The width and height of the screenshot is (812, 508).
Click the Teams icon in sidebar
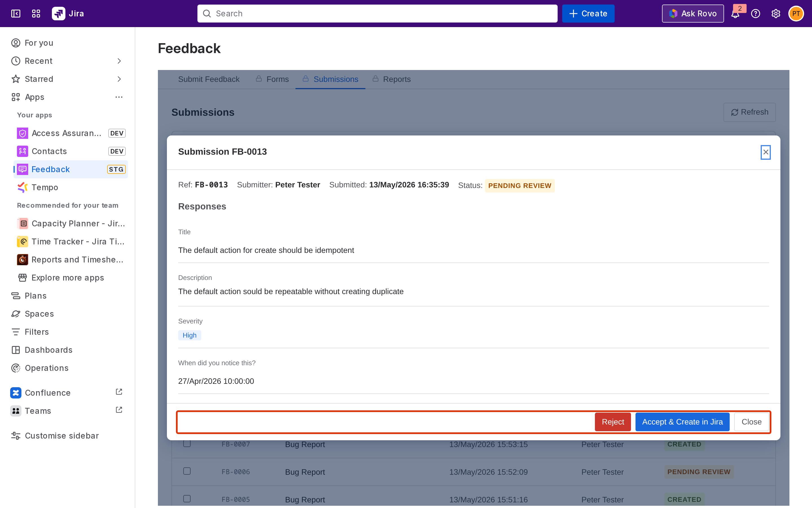click(16, 411)
